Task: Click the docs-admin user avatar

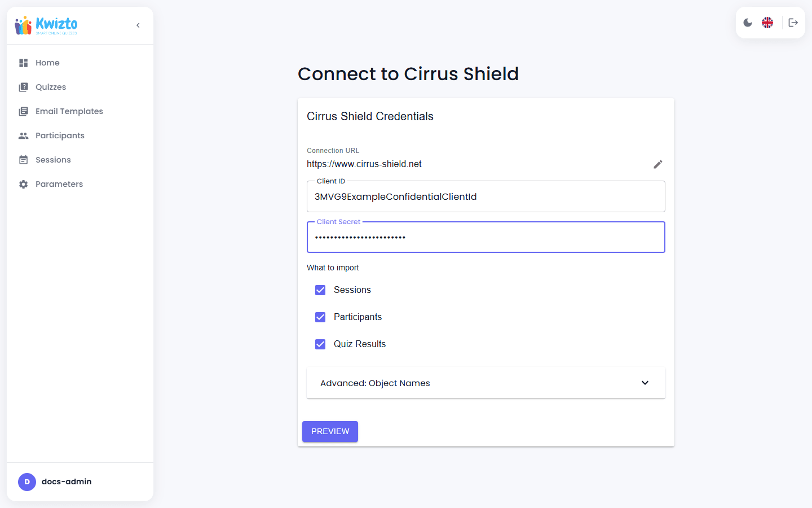Action: click(x=27, y=482)
